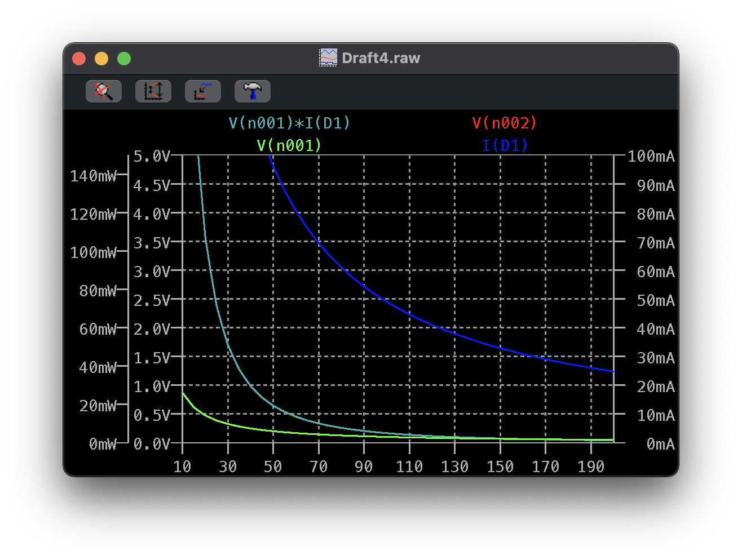Click the green V(n001) trace label

click(289, 145)
